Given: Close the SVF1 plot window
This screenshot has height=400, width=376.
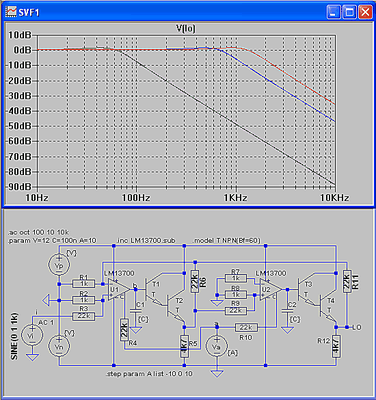Looking at the screenshot, I should (x=365, y=13).
